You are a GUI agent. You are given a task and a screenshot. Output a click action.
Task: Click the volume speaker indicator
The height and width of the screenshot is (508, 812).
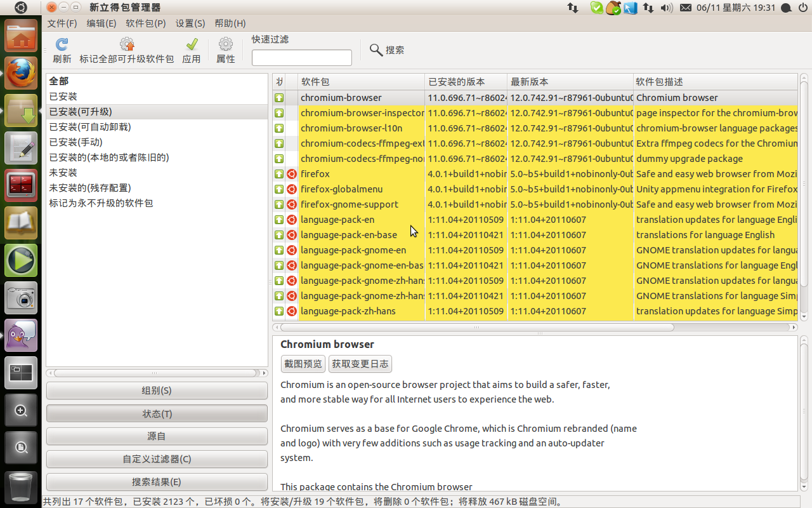pyautogui.click(x=666, y=8)
